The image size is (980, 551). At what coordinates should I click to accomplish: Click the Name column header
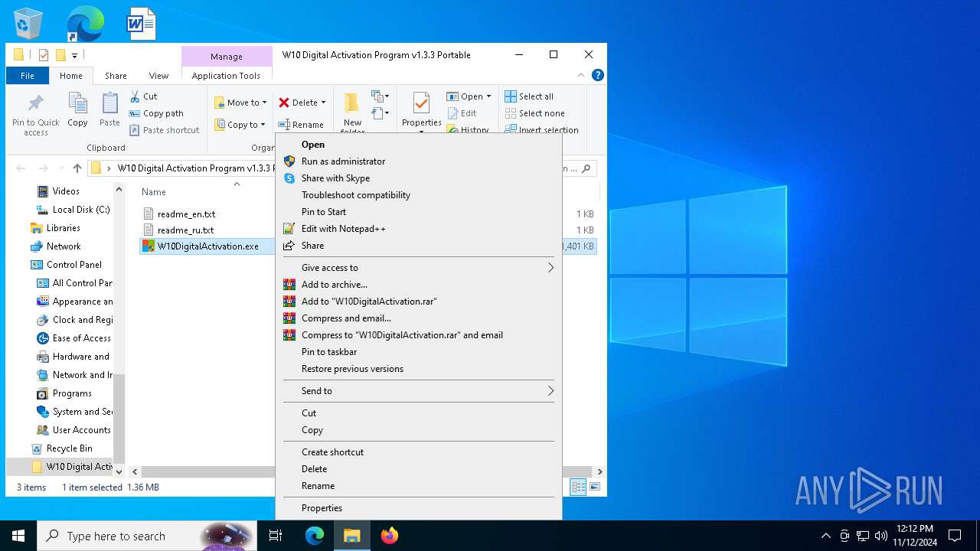point(154,192)
